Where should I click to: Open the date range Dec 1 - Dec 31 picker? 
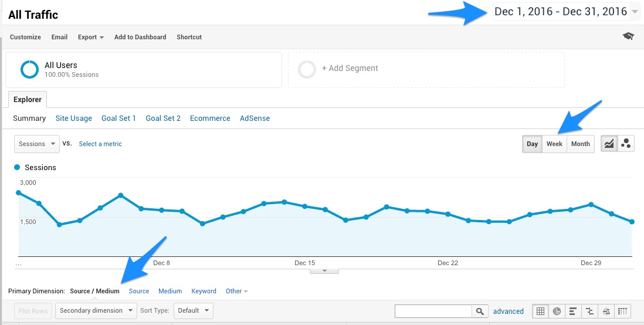[x=566, y=12]
